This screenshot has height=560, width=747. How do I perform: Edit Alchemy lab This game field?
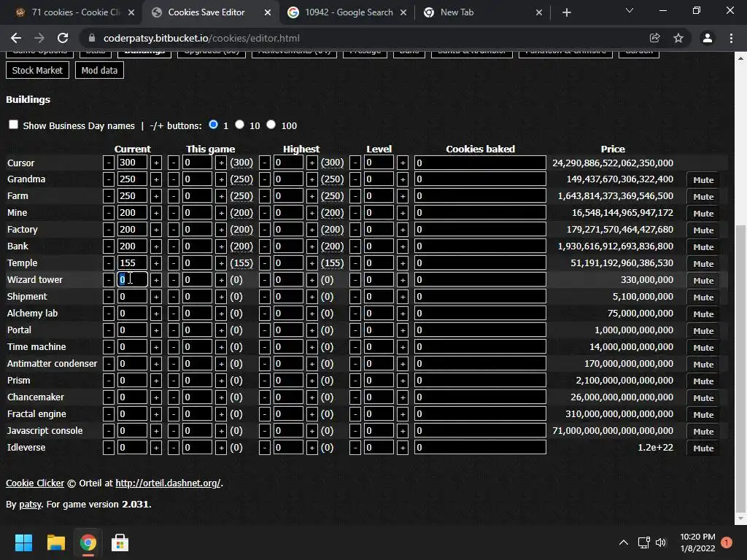pyautogui.click(x=197, y=314)
